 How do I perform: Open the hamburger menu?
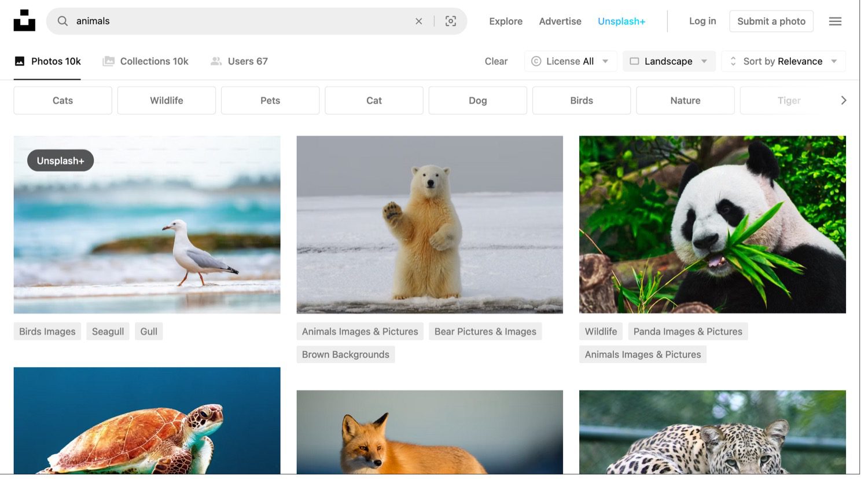(835, 21)
